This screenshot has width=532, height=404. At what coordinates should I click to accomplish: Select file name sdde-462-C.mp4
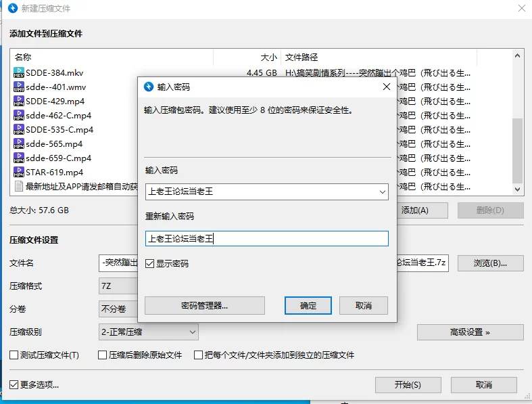point(58,116)
